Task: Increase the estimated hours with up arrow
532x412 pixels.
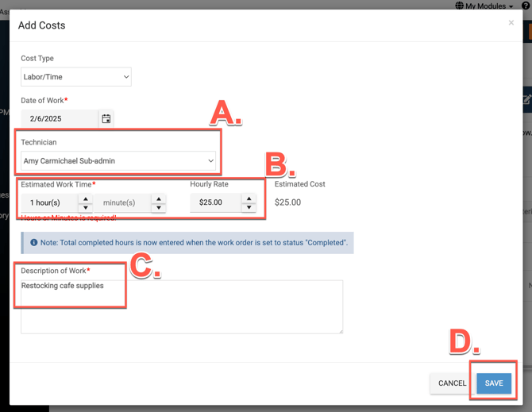Action: tap(85, 198)
